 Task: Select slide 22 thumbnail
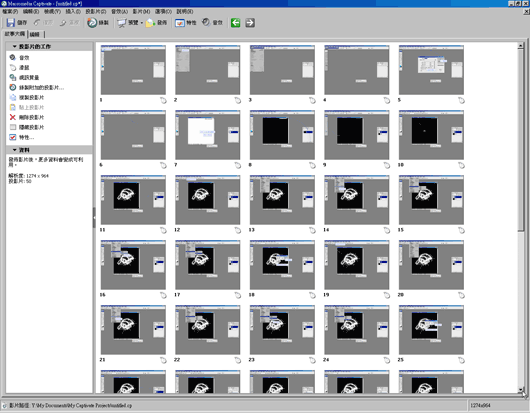pos(208,330)
